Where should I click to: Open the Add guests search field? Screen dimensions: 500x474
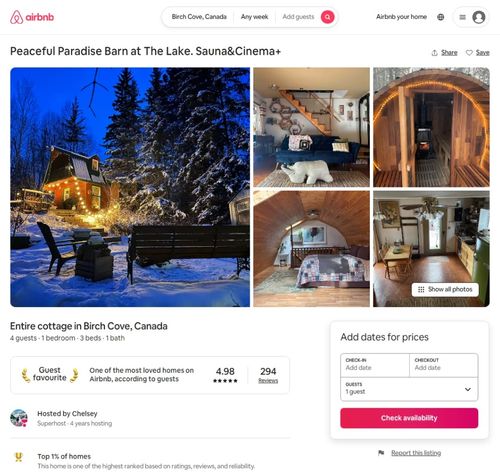tap(298, 17)
